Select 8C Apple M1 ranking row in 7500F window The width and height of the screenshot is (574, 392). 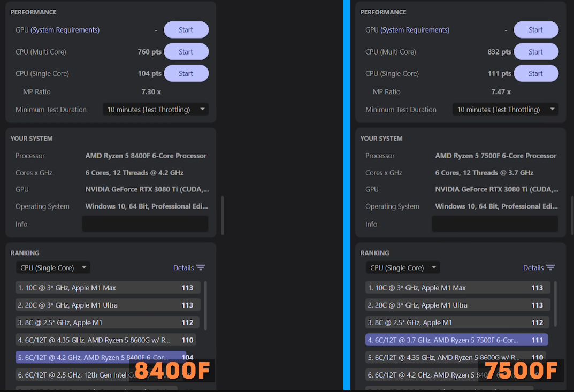point(457,322)
